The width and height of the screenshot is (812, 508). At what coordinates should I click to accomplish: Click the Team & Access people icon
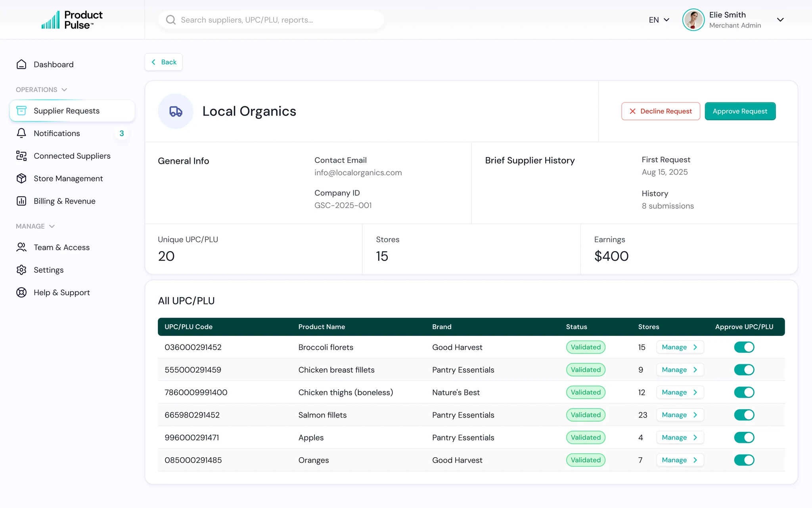(21, 247)
